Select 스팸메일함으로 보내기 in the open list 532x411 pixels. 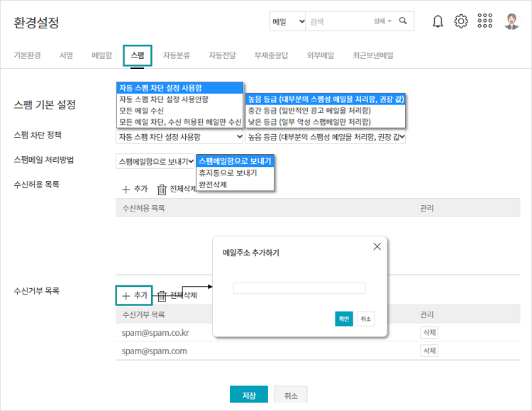[235, 161]
